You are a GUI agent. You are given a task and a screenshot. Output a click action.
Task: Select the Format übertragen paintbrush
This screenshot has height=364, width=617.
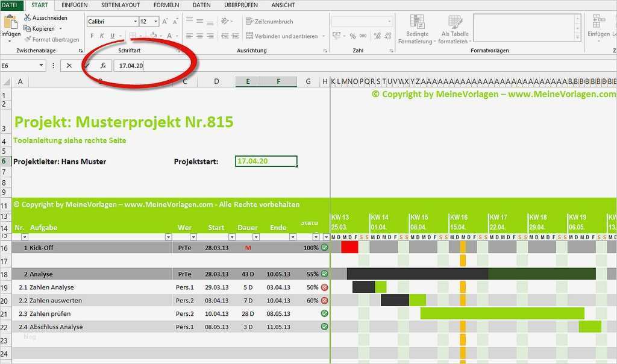[x=28, y=39]
